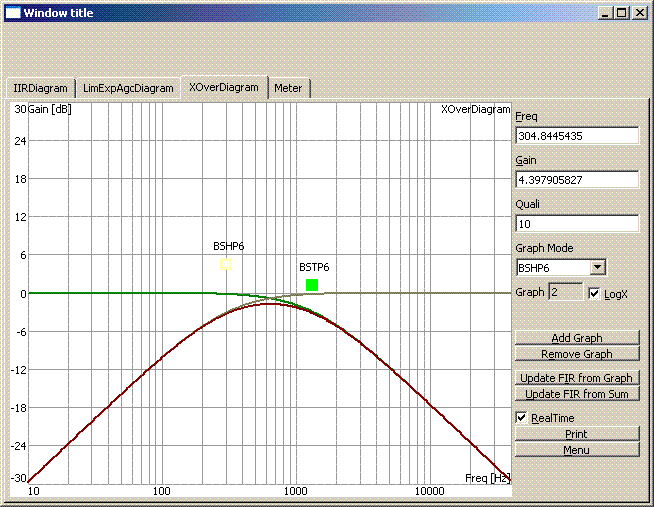Focus the Gain value field
The width and height of the screenshot is (654, 507).
pyautogui.click(x=577, y=179)
